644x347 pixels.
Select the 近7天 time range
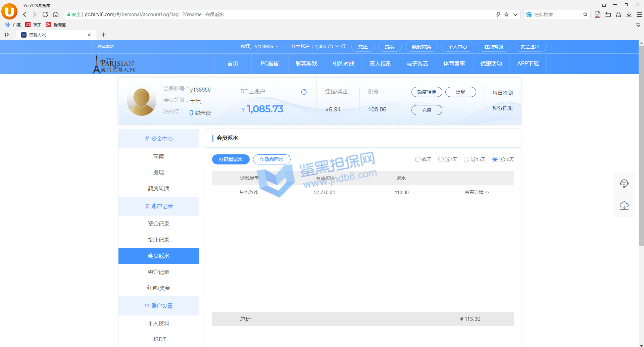tap(441, 159)
